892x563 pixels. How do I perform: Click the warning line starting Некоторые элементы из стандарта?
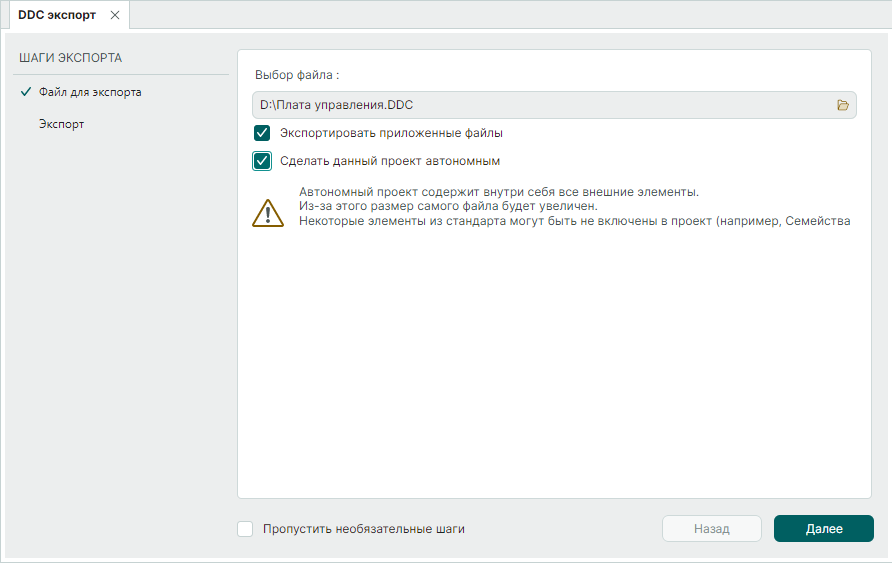pos(575,221)
